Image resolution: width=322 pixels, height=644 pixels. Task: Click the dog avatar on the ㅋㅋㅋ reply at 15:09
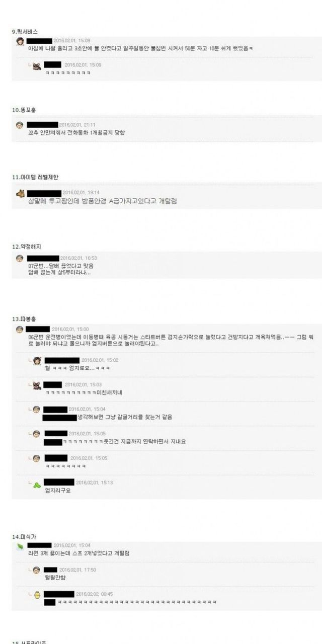pyautogui.click(x=37, y=65)
